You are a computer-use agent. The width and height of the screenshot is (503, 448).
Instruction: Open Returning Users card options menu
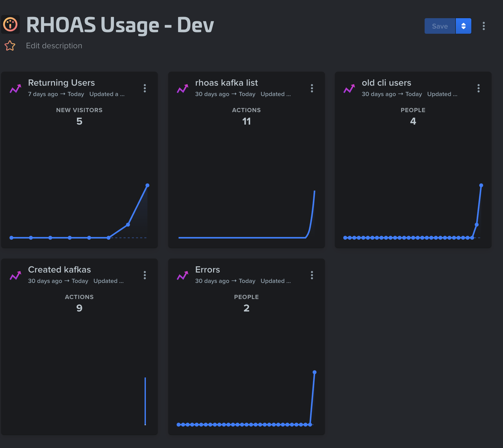(145, 88)
